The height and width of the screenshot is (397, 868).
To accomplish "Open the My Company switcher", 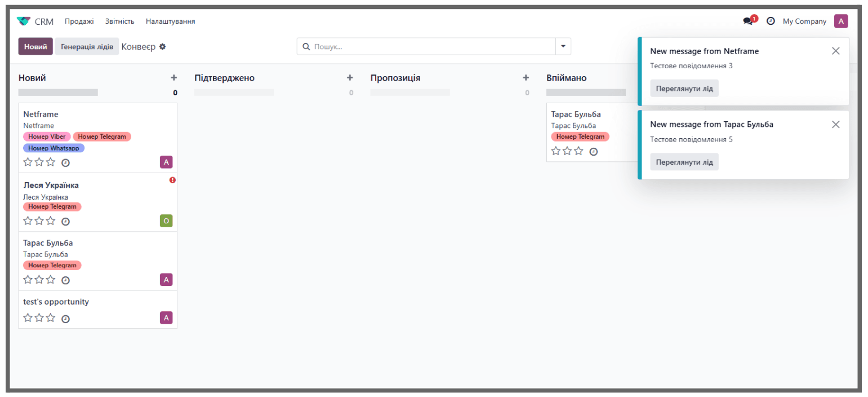I will point(805,21).
